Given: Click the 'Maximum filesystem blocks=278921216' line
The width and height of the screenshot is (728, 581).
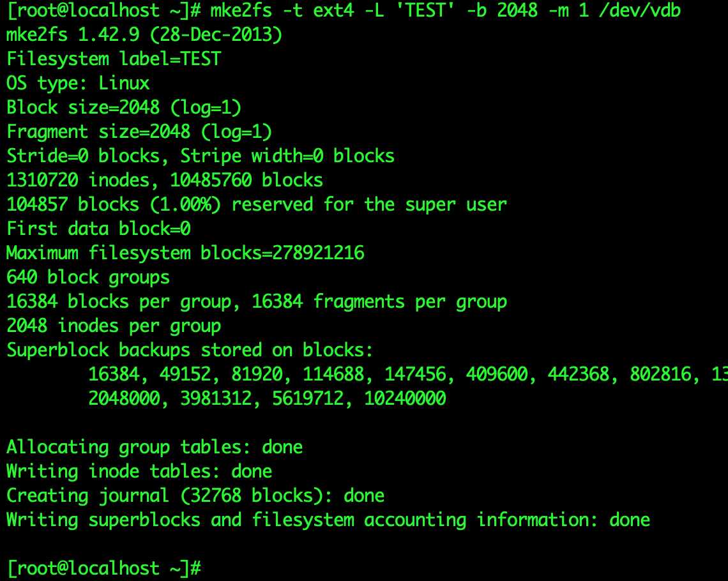Looking at the screenshot, I should point(185,253).
